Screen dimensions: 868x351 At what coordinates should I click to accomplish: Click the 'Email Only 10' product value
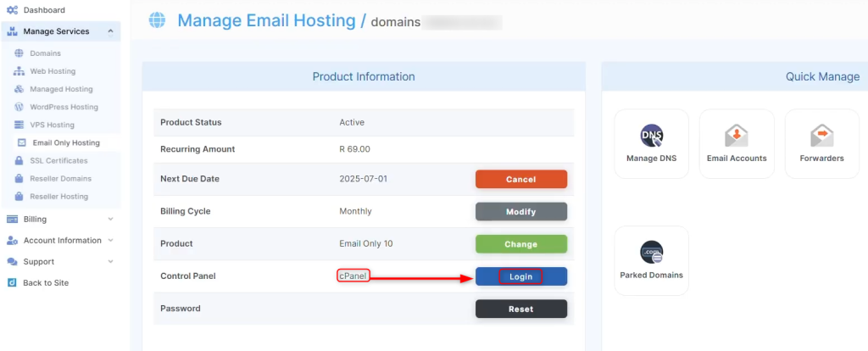[x=366, y=243]
